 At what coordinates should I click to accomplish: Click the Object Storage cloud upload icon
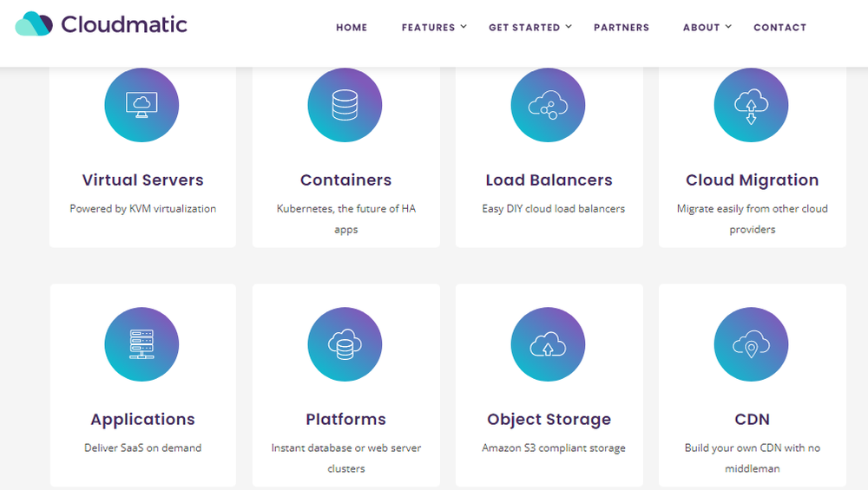(x=548, y=344)
